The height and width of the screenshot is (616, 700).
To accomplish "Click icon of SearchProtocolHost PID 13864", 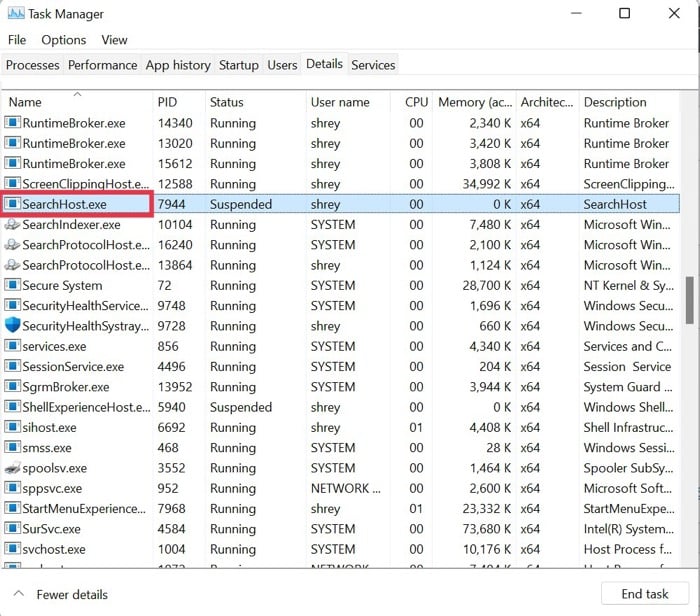I will [12, 265].
